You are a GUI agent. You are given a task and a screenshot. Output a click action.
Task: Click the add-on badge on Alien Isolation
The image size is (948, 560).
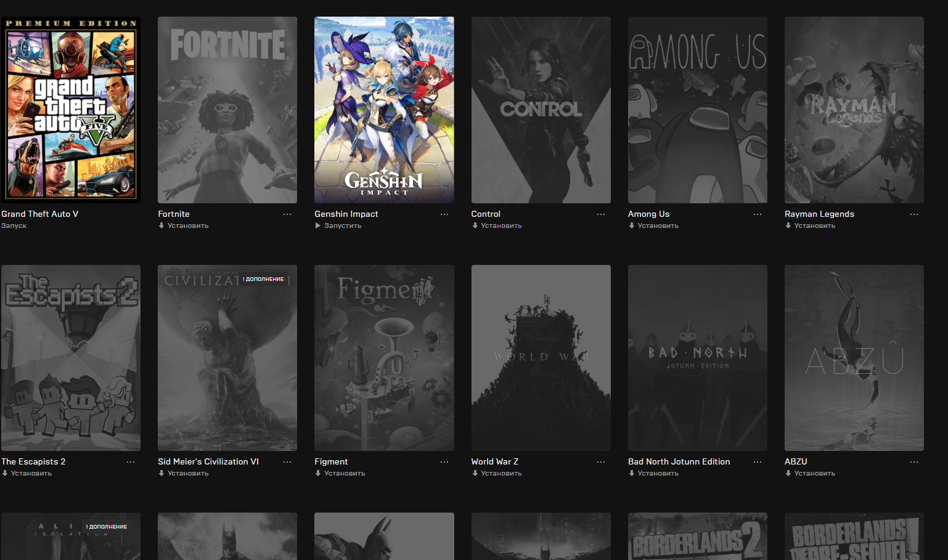click(107, 527)
